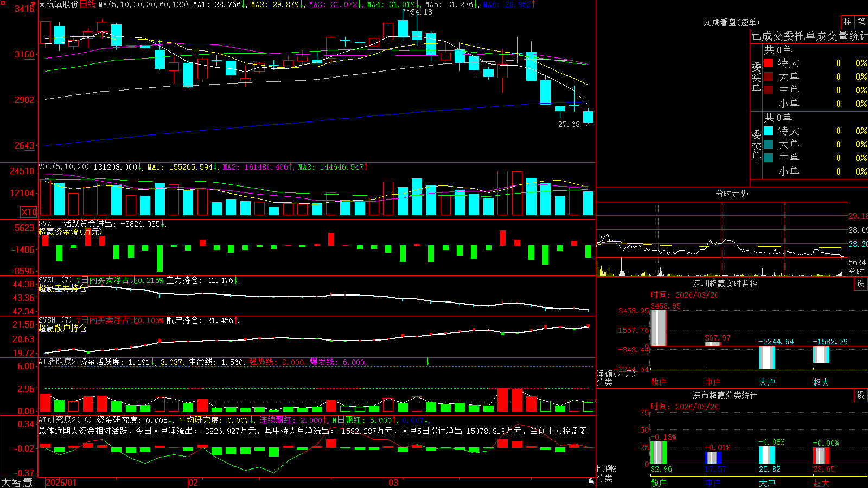The width and height of the screenshot is (868, 488).
Task: Click the 超赢主力持仓 label
Action: tap(62, 288)
